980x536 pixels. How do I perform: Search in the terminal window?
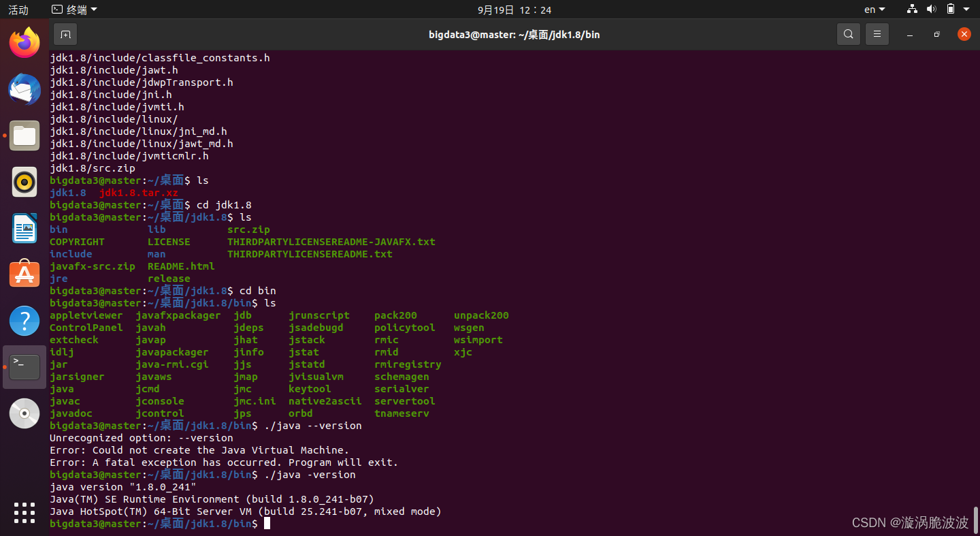[x=848, y=34]
